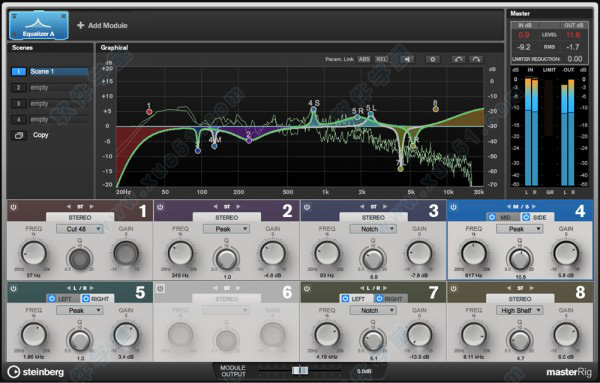600x383 pixels.
Task: Click band 4 next M/S mode arrow
Action: [x=533, y=207]
